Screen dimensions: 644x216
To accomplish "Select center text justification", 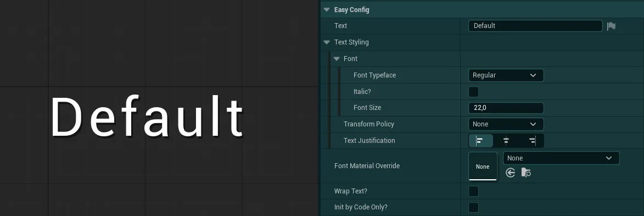I will 506,141.
